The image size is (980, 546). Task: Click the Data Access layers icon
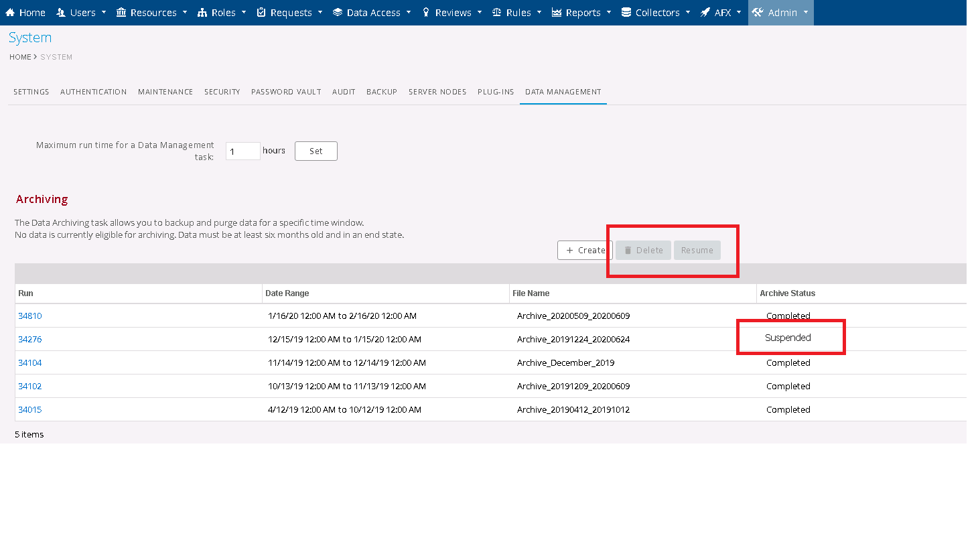[338, 13]
